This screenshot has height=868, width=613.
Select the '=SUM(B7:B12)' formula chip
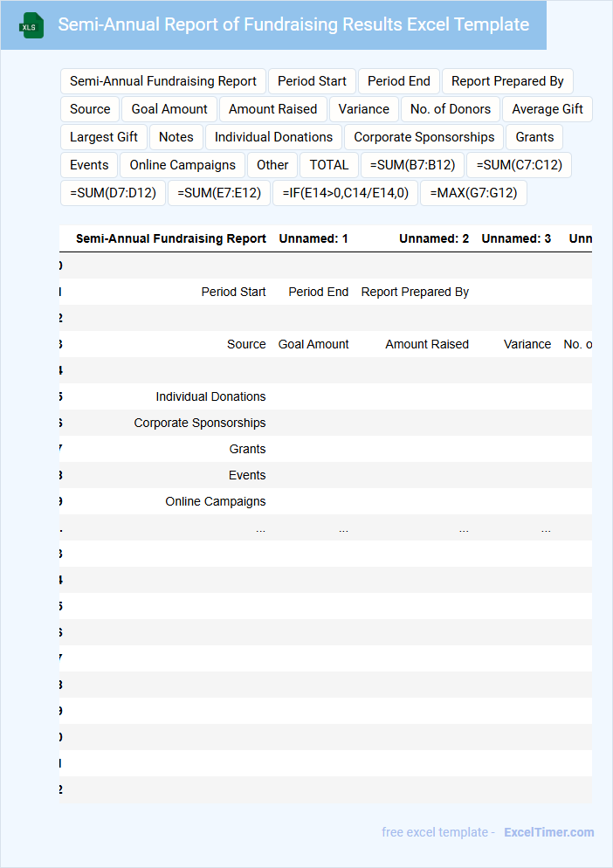tap(412, 165)
